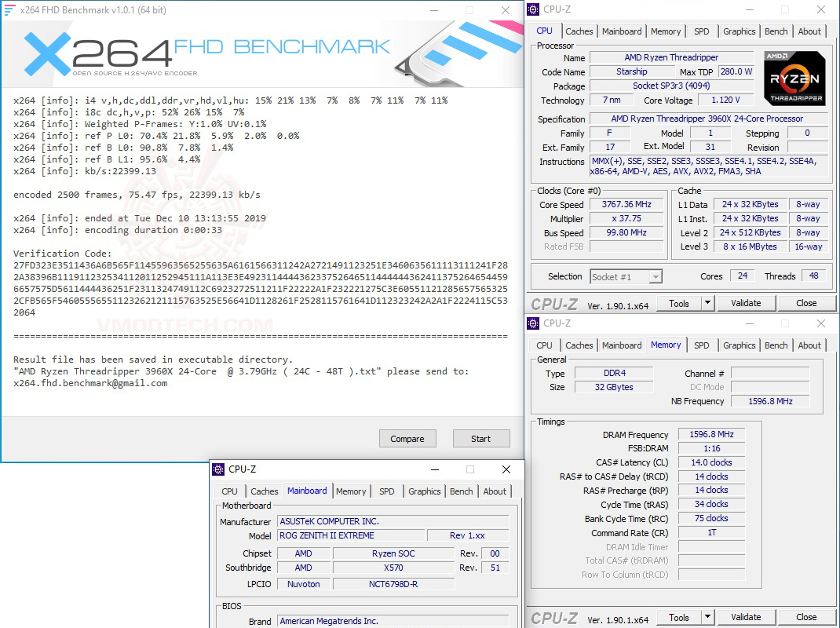Open Graphics tab in CPU-Z processor window
The width and height of the screenshot is (840, 628).
tap(739, 31)
